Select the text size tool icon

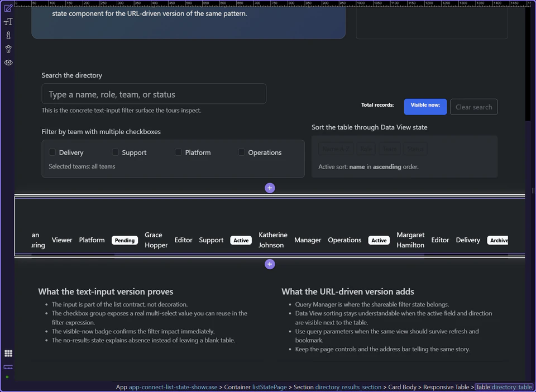pos(8,22)
